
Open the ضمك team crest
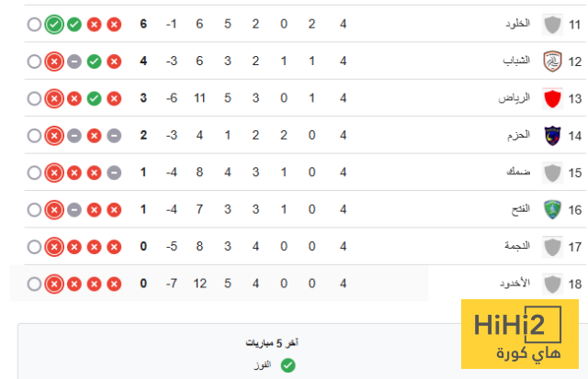click(x=552, y=172)
